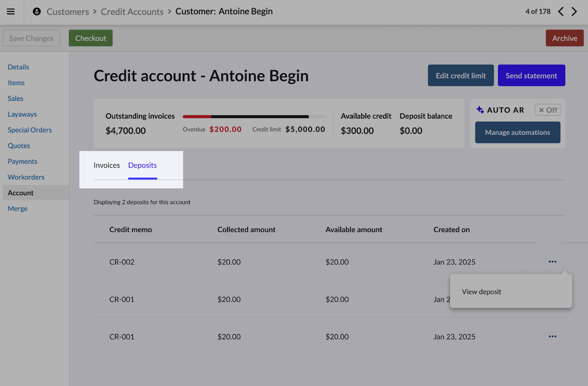Click the customer avatar icon in the breadcrumb
The image size is (588, 386).
[x=37, y=11]
